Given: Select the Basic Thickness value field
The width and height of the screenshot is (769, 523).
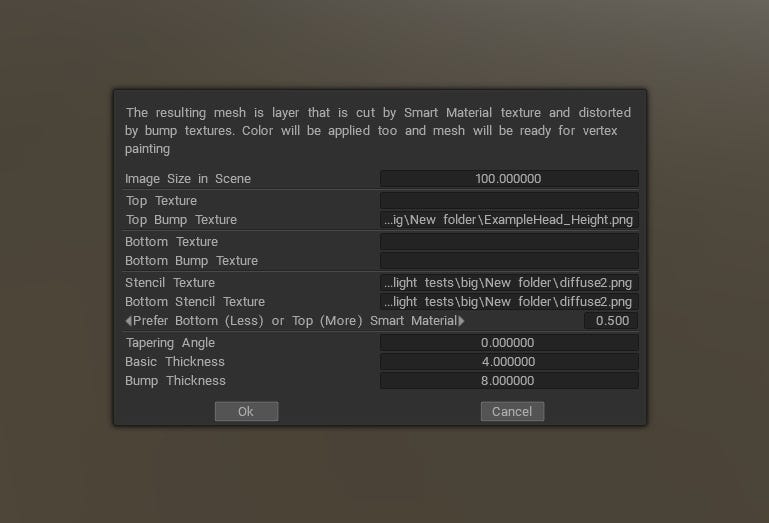Looking at the screenshot, I should pyautogui.click(x=509, y=362).
